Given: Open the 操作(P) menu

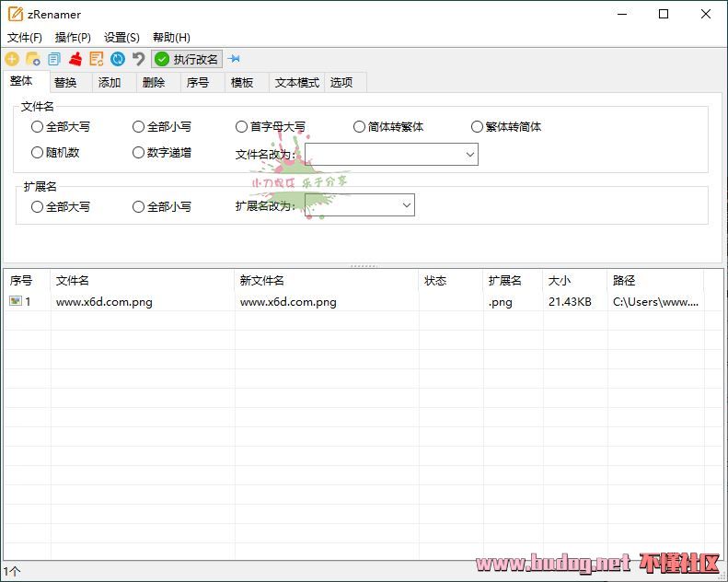Looking at the screenshot, I should click(x=73, y=38).
